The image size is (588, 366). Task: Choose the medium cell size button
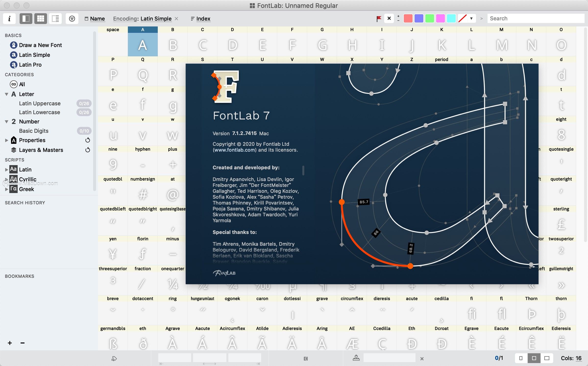point(534,358)
